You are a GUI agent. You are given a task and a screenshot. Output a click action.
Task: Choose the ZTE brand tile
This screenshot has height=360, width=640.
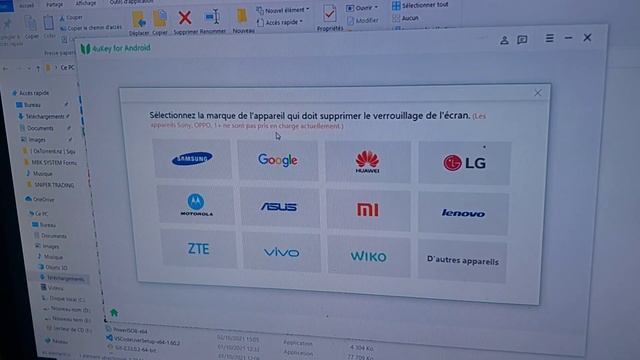(x=199, y=248)
